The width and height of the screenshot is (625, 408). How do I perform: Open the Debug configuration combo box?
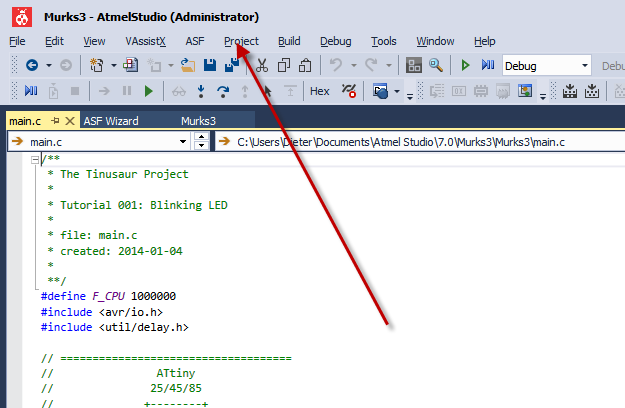pos(546,66)
